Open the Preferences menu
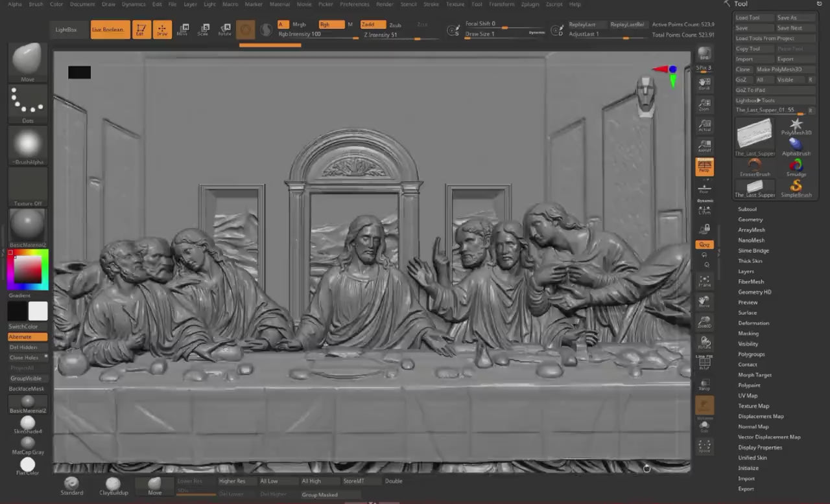The height and width of the screenshot is (504, 830). coord(355,4)
